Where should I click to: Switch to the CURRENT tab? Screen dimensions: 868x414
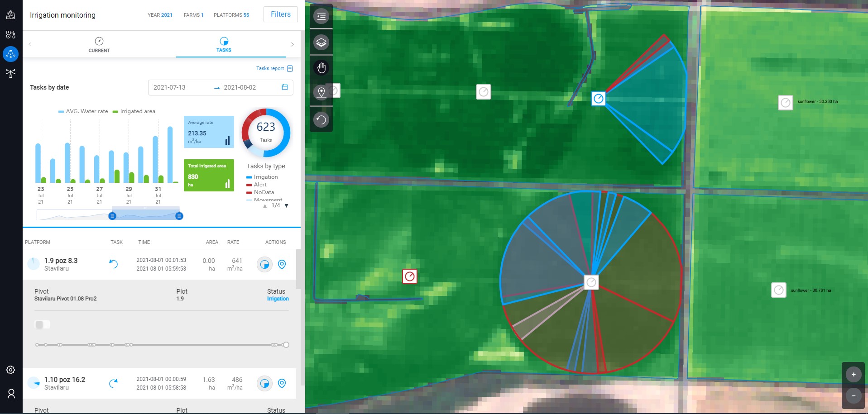[x=99, y=44]
